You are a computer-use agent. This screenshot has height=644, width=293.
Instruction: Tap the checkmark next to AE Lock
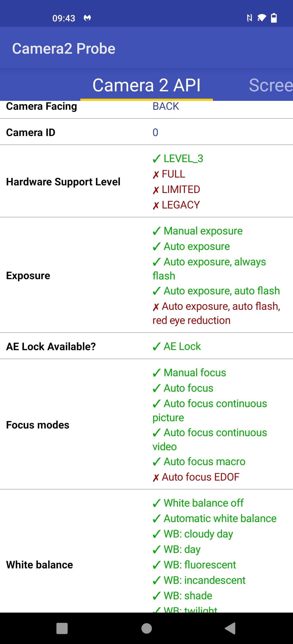pos(157,346)
